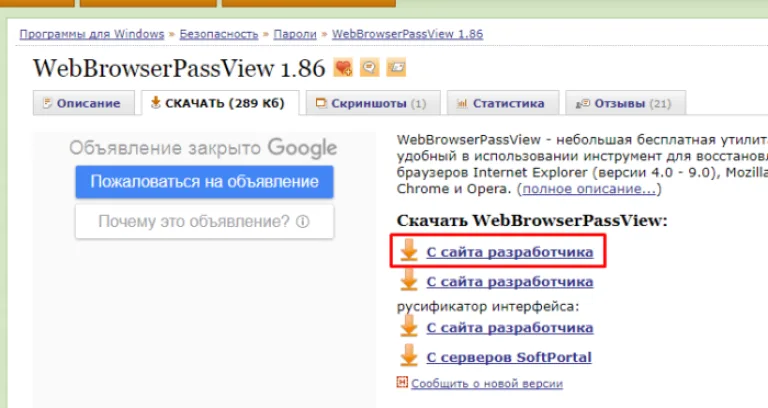
Task: Click the русификатор интерфейса: label
Action: coord(488,306)
